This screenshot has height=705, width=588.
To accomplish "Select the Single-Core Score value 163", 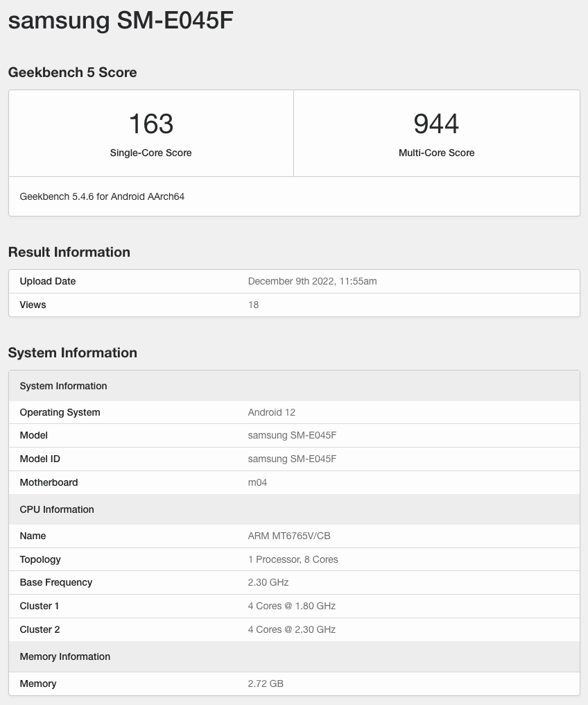I will coord(150,124).
